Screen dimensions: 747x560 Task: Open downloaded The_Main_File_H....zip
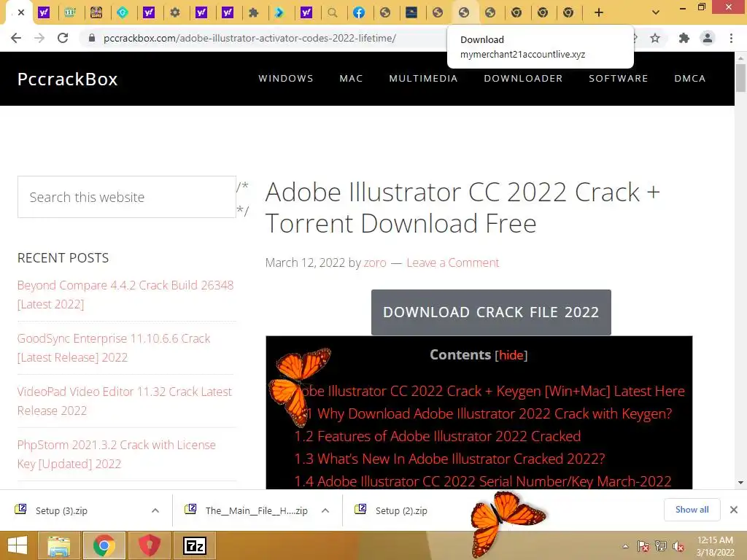point(256,510)
